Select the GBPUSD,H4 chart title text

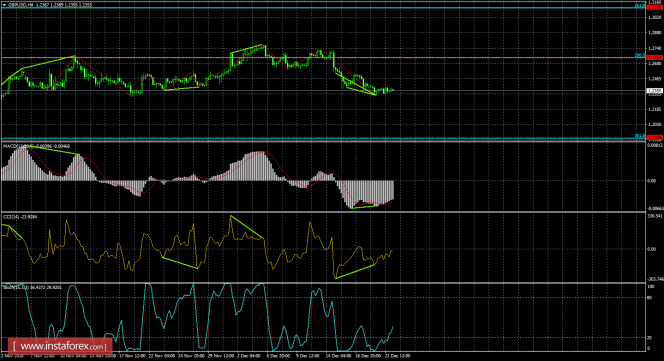(x=16, y=5)
